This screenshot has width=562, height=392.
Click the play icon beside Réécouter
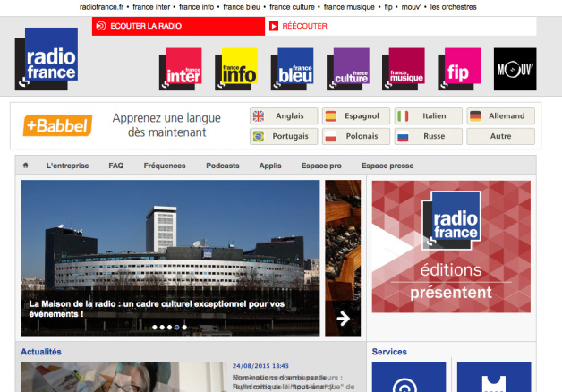coord(274,26)
